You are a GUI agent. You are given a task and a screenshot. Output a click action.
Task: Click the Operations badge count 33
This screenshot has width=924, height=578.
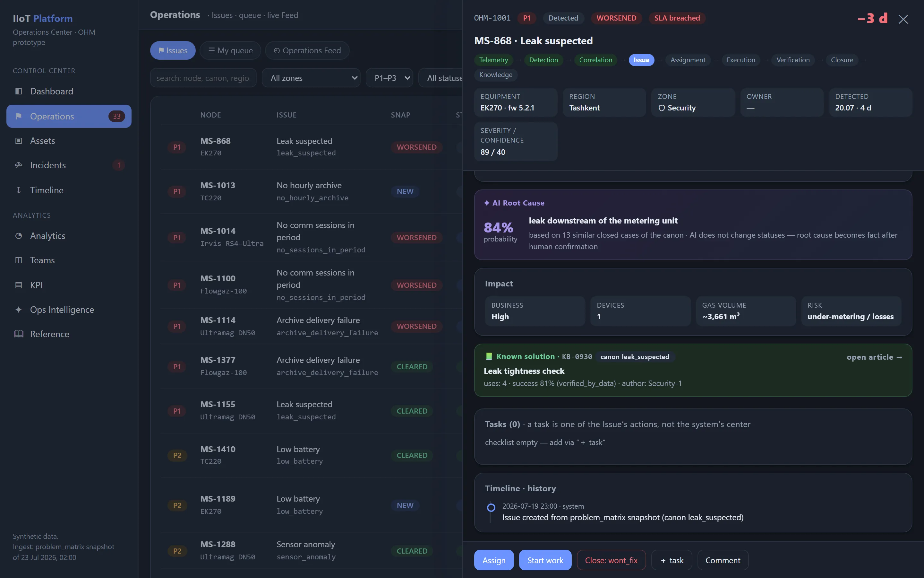click(x=116, y=116)
